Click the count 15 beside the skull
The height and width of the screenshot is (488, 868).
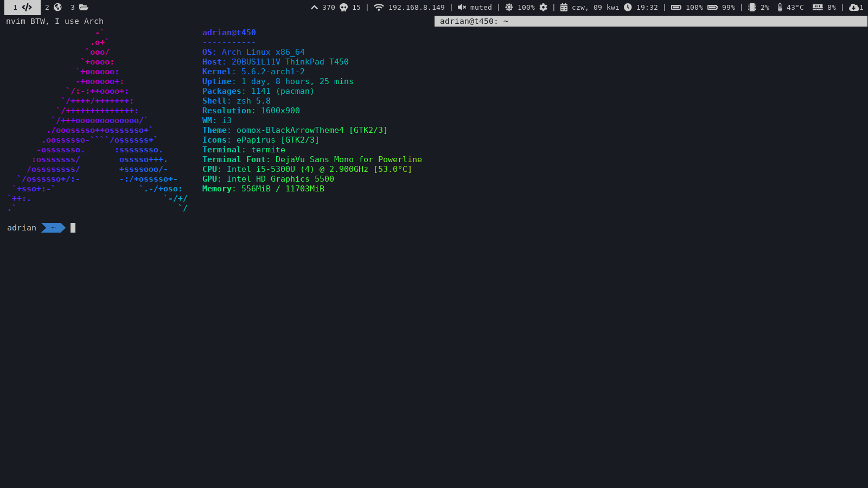[356, 8]
